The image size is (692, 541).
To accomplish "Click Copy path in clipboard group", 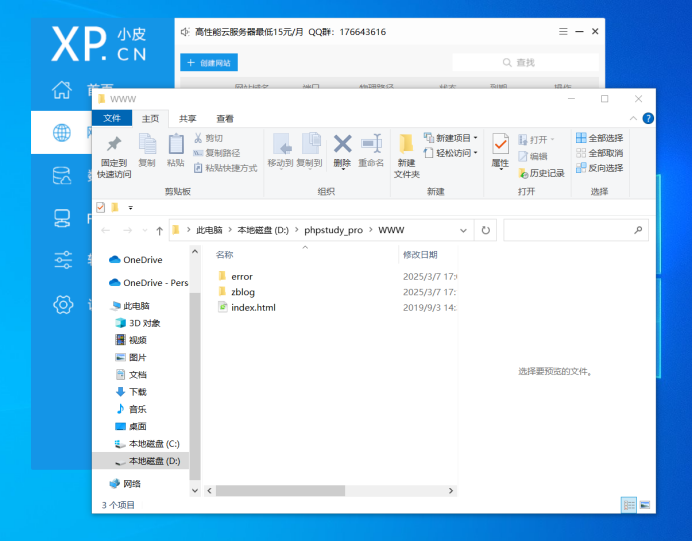I will pos(217,153).
